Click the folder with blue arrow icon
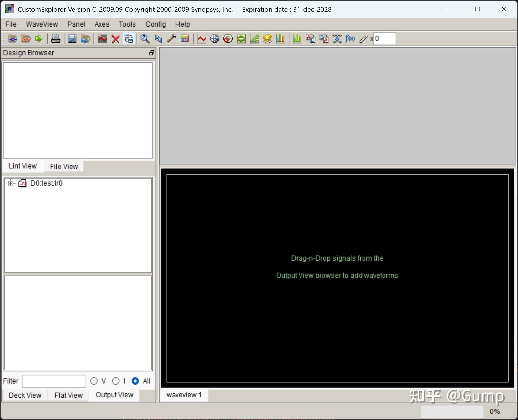The height and width of the screenshot is (420, 518). point(85,39)
